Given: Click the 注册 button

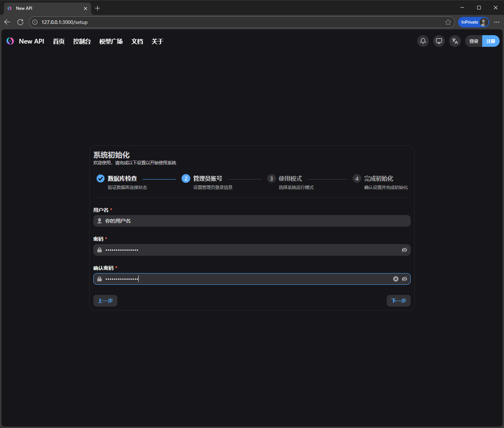Looking at the screenshot, I should pos(491,41).
